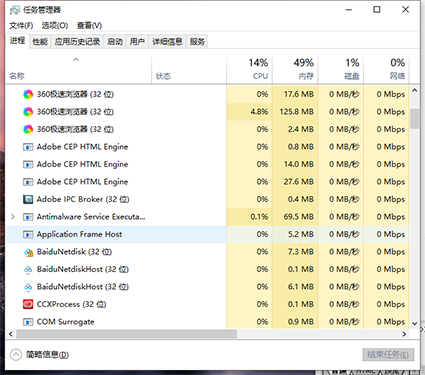Viewport: 425px width, 375px height.
Task: Click the sort arrow above the 名称 column
Action: coord(76,60)
